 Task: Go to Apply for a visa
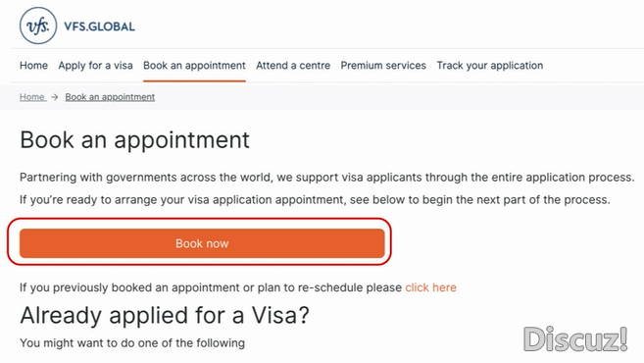tap(95, 66)
